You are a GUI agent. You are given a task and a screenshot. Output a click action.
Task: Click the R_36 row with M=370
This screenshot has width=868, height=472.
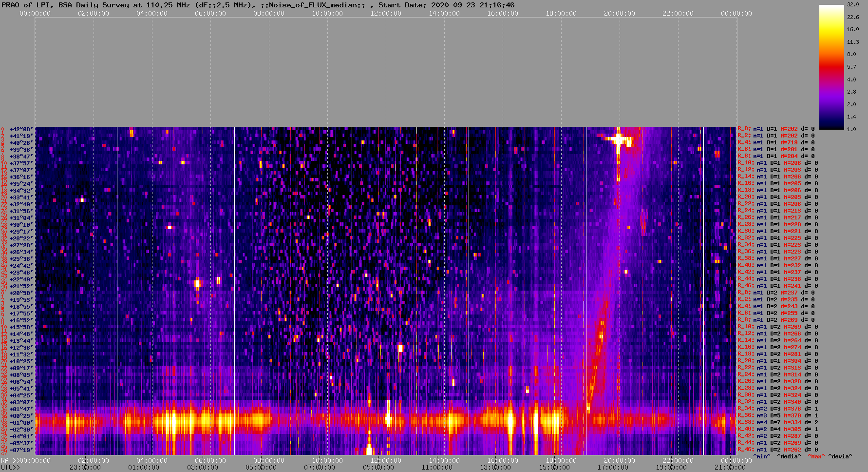pyautogui.click(x=778, y=416)
